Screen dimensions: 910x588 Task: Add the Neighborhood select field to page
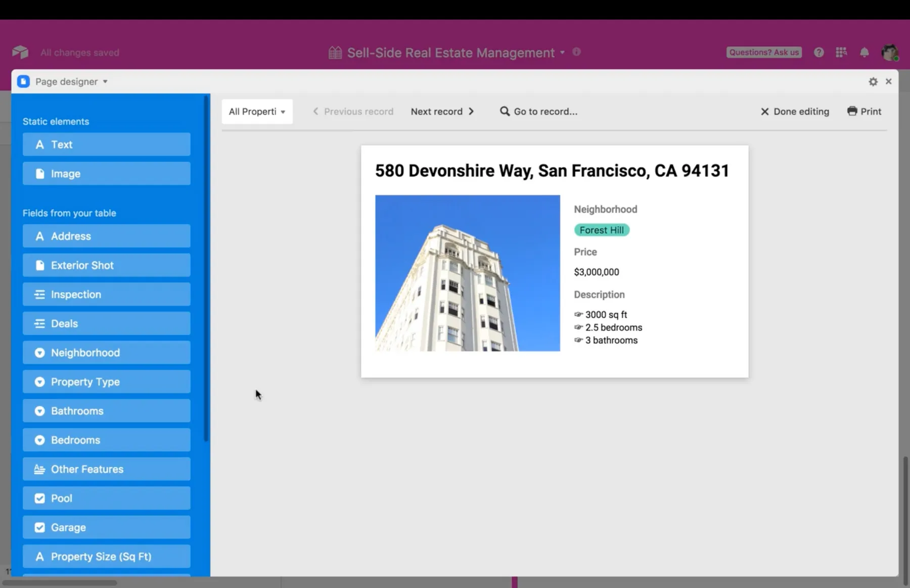[106, 353]
